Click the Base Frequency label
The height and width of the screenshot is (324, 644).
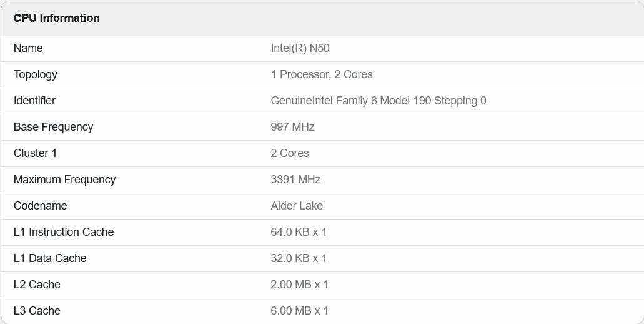[x=53, y=127]
